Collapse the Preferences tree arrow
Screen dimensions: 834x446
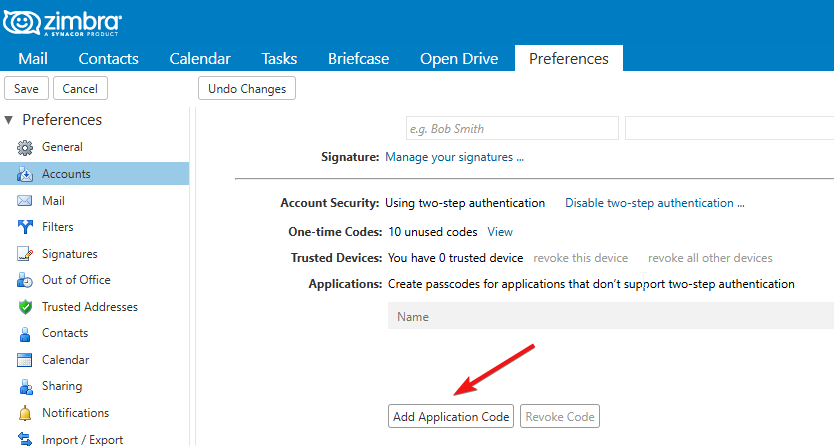[10, 120]
